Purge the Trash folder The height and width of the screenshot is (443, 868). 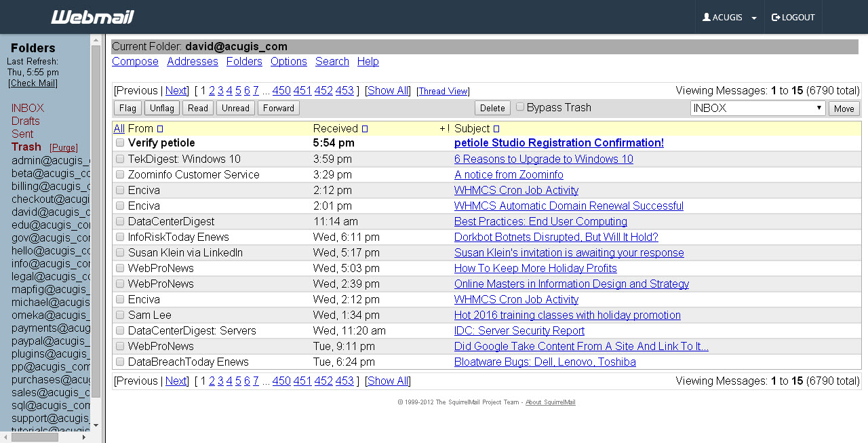64,148
